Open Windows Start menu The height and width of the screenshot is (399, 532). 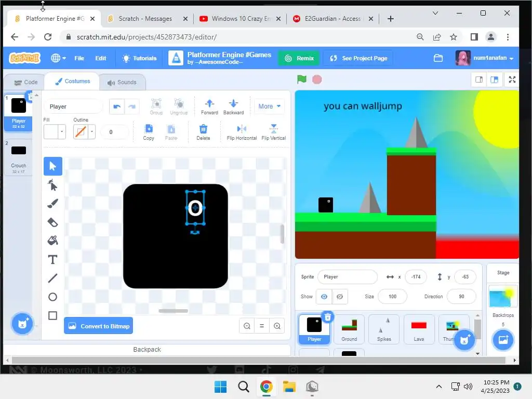click(x=220, y=387)
